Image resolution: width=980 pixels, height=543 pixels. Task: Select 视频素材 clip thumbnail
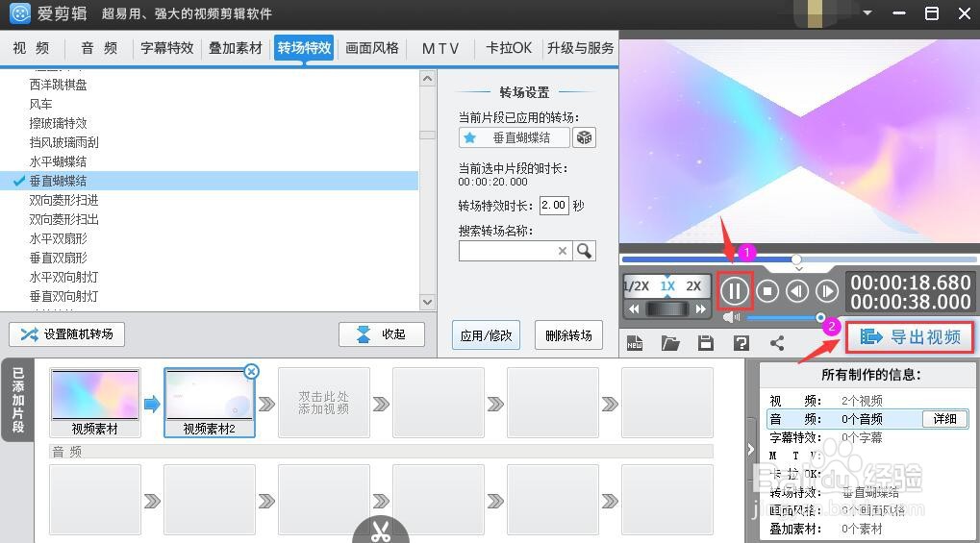coord(95,402)
